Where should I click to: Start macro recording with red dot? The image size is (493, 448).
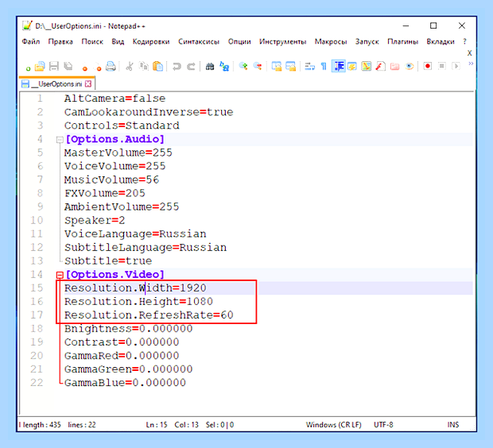(428, 66)
